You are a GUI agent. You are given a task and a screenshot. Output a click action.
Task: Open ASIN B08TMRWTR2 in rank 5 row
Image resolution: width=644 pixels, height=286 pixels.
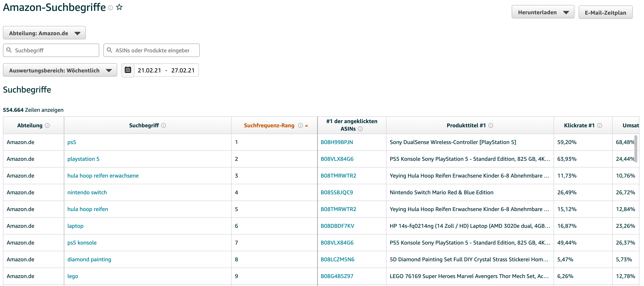(x=338, y=209)
